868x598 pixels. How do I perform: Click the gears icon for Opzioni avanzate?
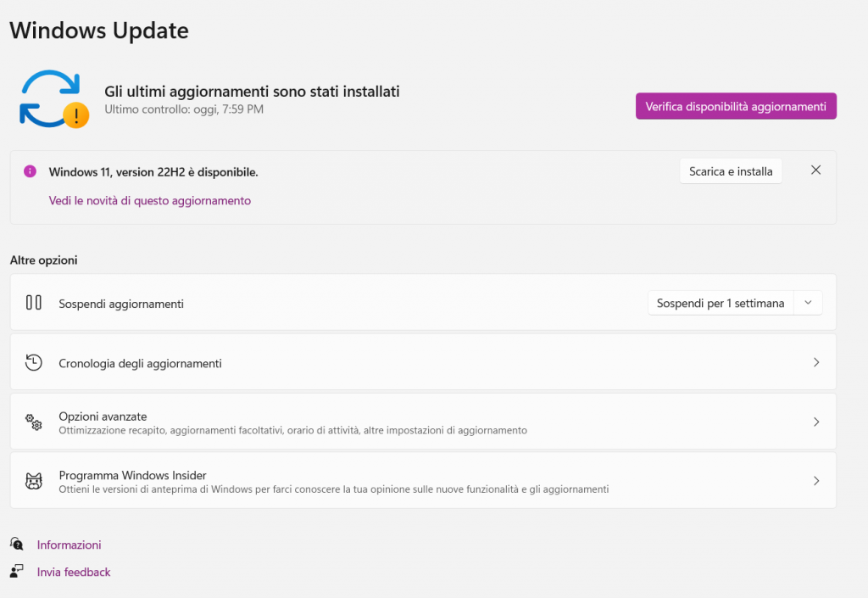34,422
